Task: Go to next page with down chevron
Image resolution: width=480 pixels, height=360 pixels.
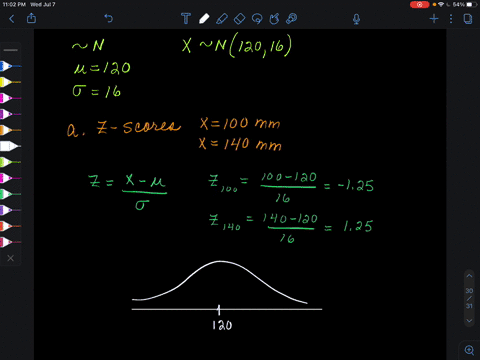Action: (x=469, y=321)
